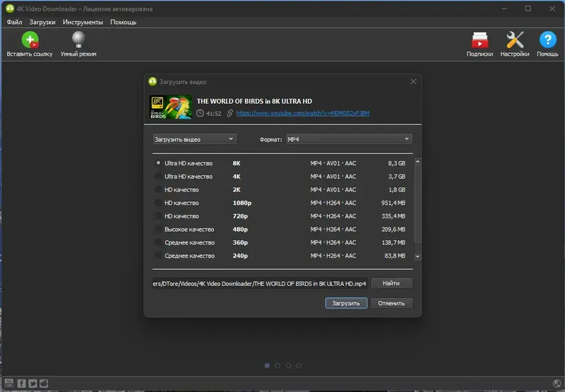Click the fourth social icon in status bar
Image resolution: width=565 pixels, height=392 pixels.
click(x=44, y=384)
